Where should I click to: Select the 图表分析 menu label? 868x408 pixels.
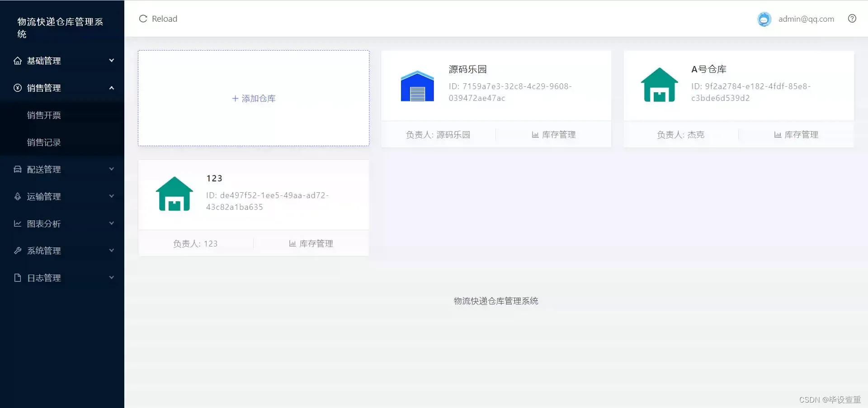coord(44,223)
